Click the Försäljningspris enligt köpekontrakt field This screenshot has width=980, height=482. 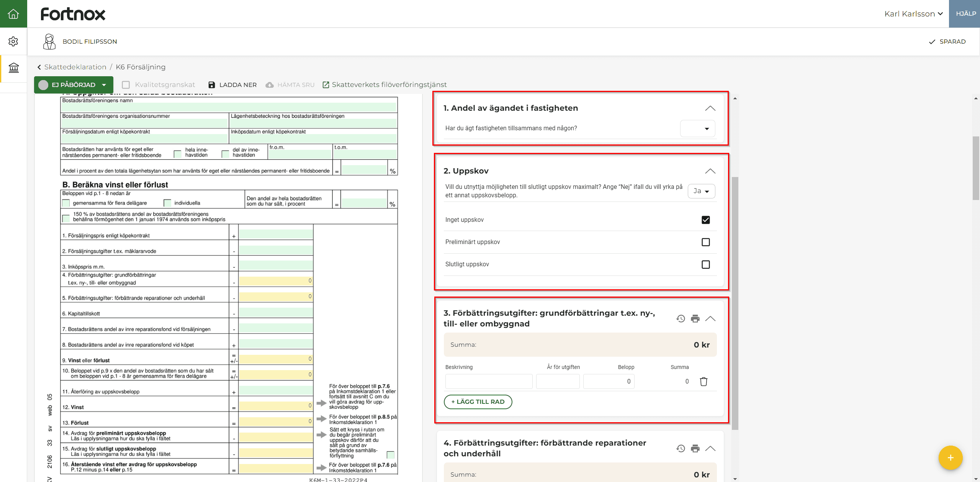tap(276, 234)
